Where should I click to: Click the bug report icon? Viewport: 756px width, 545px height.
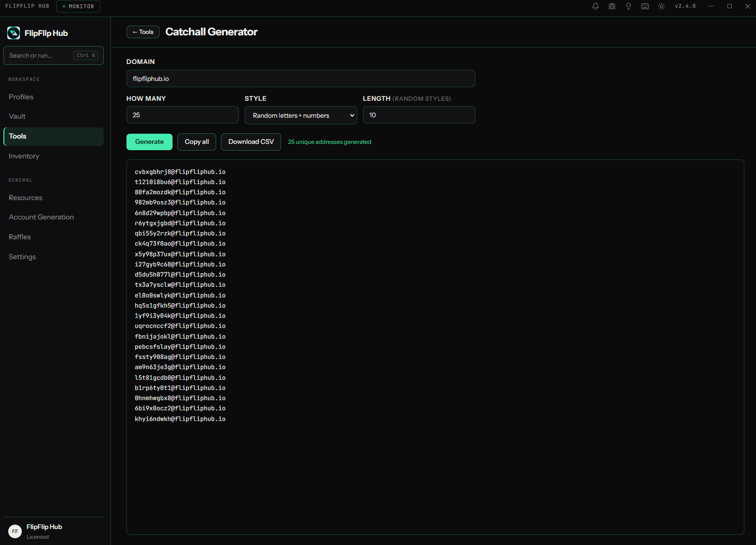pyautogui.click(x=612, y=6)
